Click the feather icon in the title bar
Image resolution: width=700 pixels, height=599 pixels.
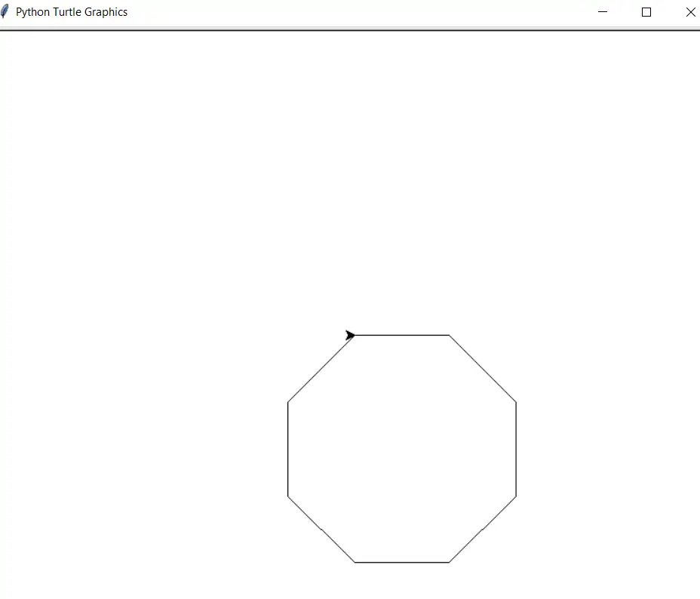tap(5, 11)
